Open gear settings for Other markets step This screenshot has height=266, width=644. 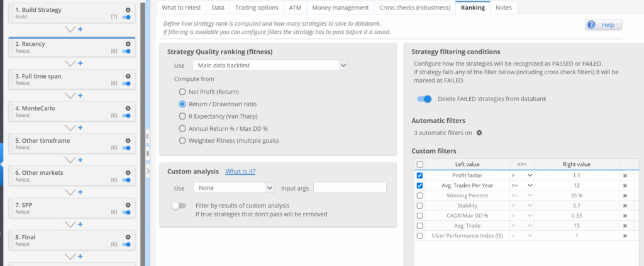[x=128, y=172]
